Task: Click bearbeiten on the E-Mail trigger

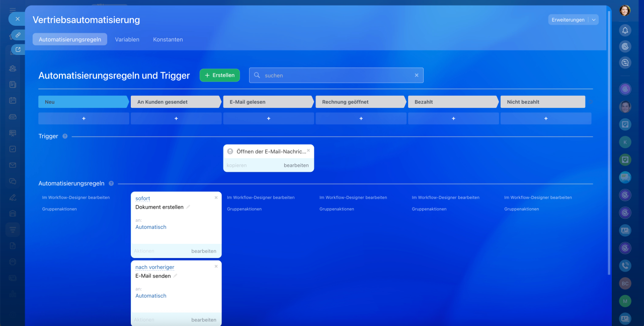Action: [296, 165]
